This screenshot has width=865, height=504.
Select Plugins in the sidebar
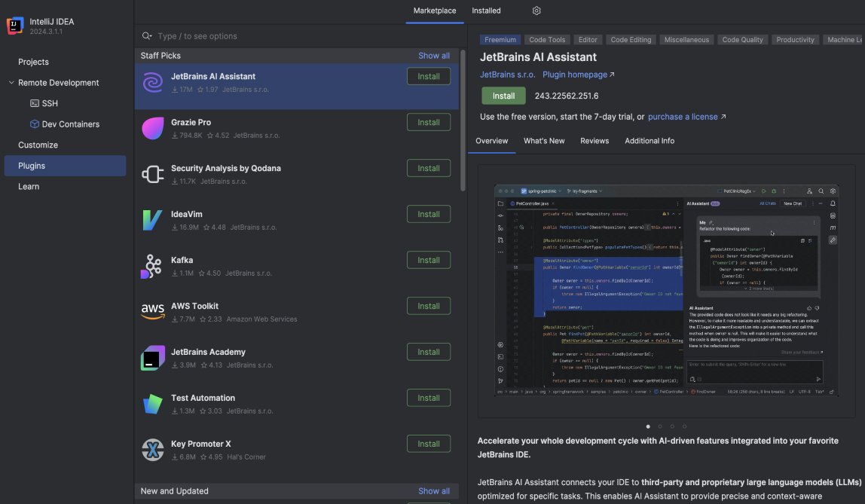(x=65, y=166)
